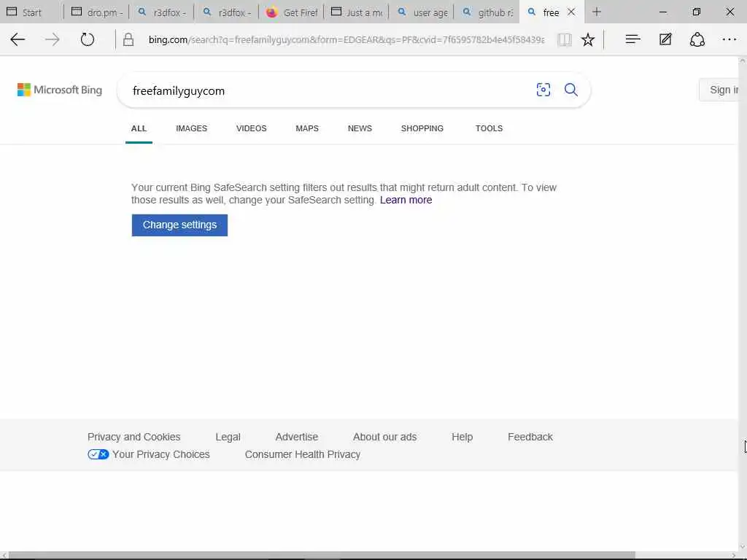The width and height of the screenshot is (747, 560).
Task: Open reading view book icon
Action: (x=565, y=39)
